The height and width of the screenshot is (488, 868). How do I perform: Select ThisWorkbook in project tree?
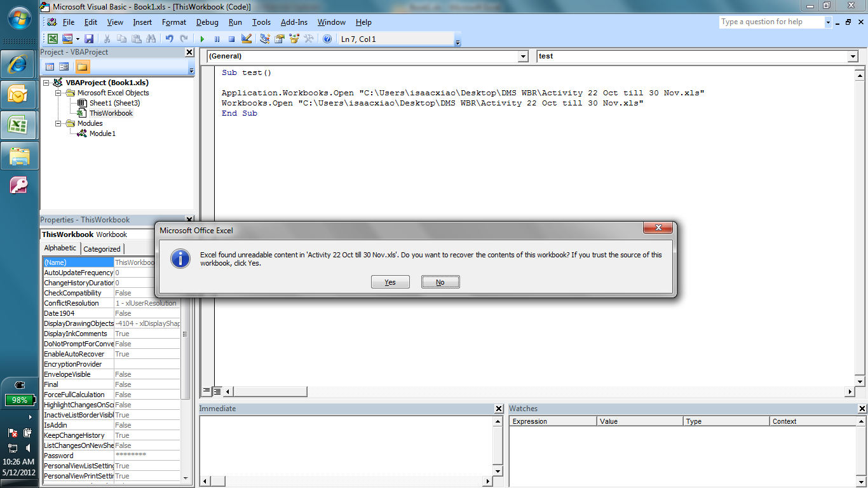111,113
